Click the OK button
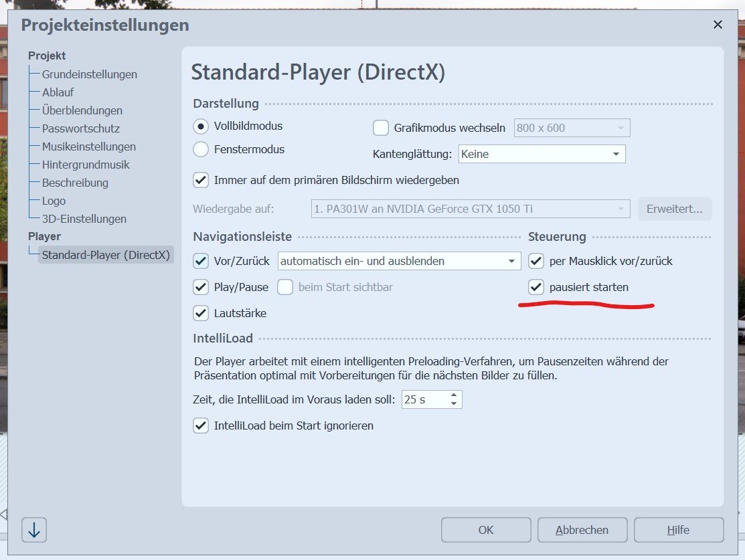Viewport: 745px width, 560px height. pyautogui.click(x=486, y=530)
